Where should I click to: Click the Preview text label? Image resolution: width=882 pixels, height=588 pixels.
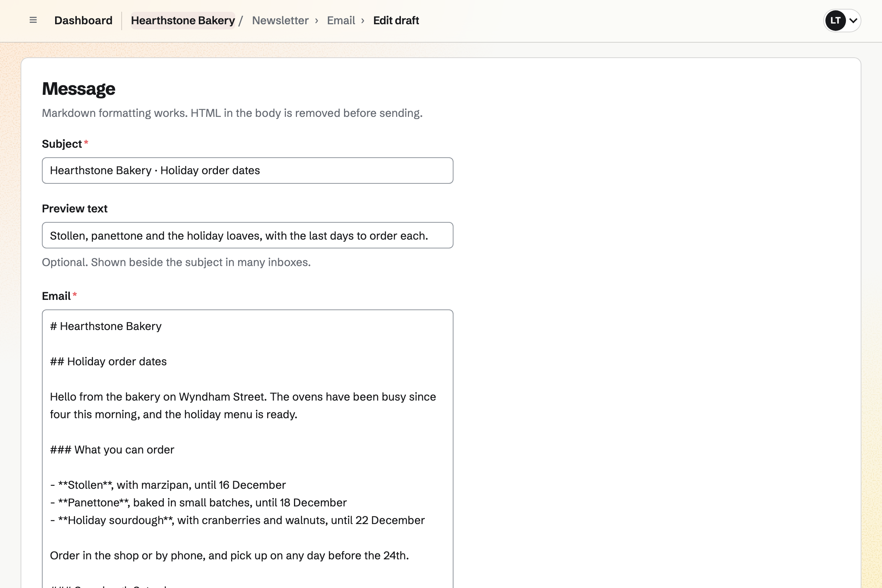click(75, 208)
